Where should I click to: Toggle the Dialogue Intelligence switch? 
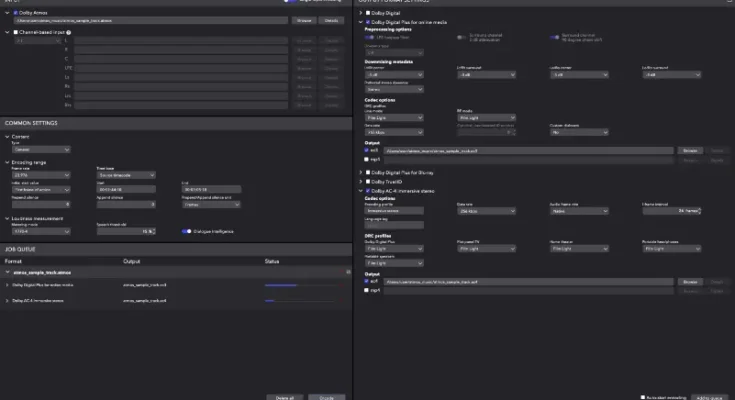click(x=187, y=229)
